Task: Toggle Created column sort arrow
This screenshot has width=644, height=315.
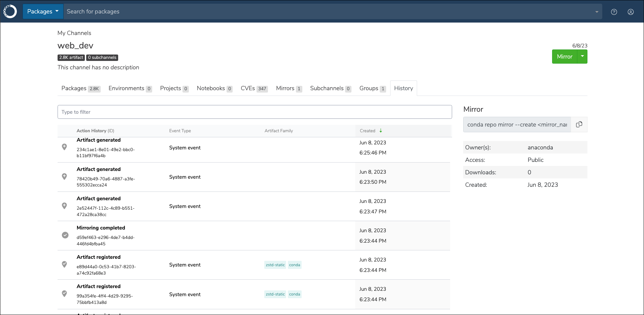Action: pos(381,131)
